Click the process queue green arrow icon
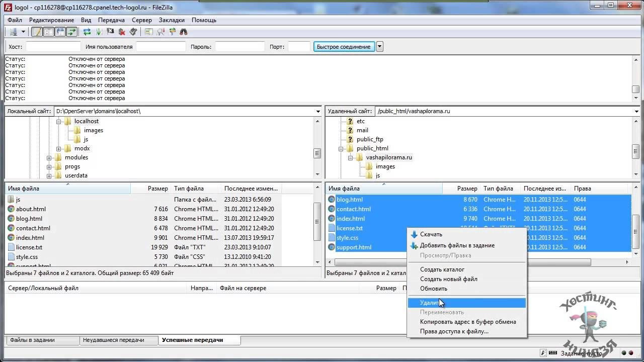Viewport: 644px width, 362px height. click(x=99, y=32)
